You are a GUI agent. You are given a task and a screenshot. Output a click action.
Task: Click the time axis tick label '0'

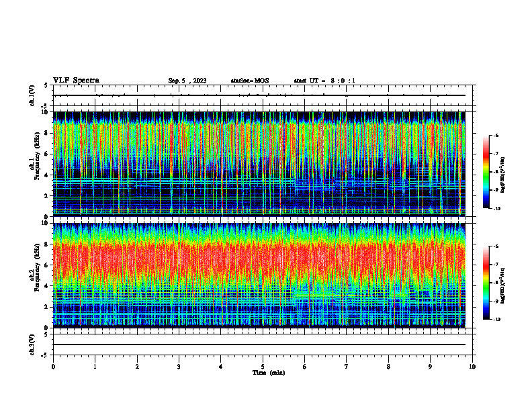click(x=53, y=367)
